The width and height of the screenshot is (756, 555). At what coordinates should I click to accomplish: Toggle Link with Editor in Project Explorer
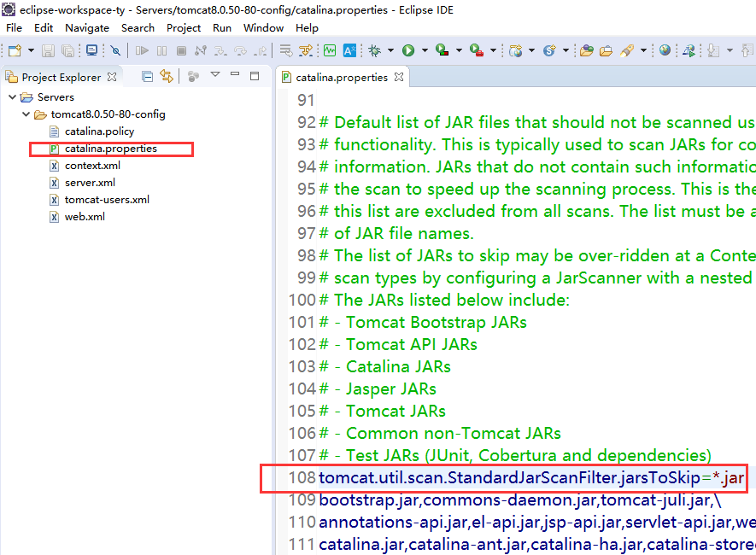tap(167, 77)
